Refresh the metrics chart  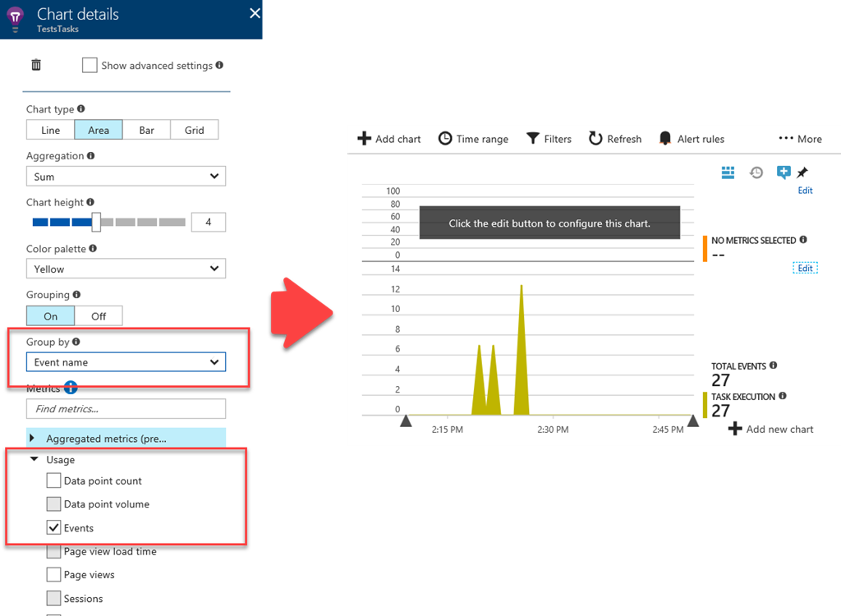[x=615, y=139]
